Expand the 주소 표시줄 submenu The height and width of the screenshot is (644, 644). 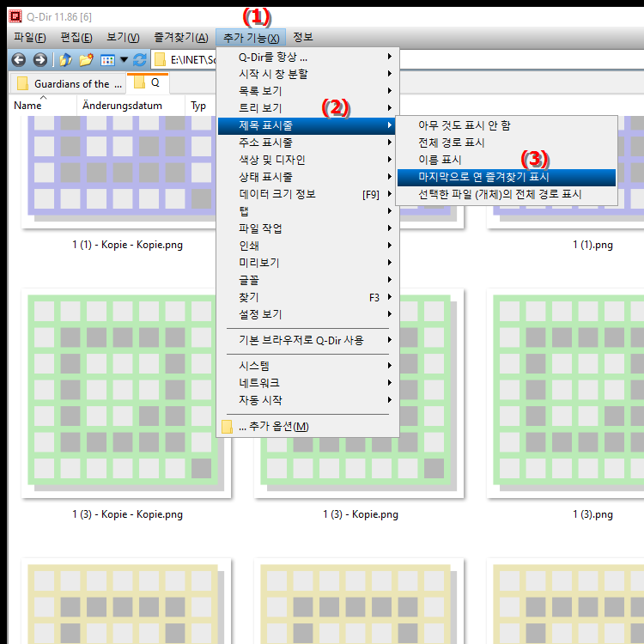pyautogui.click(x=307, y=143)
